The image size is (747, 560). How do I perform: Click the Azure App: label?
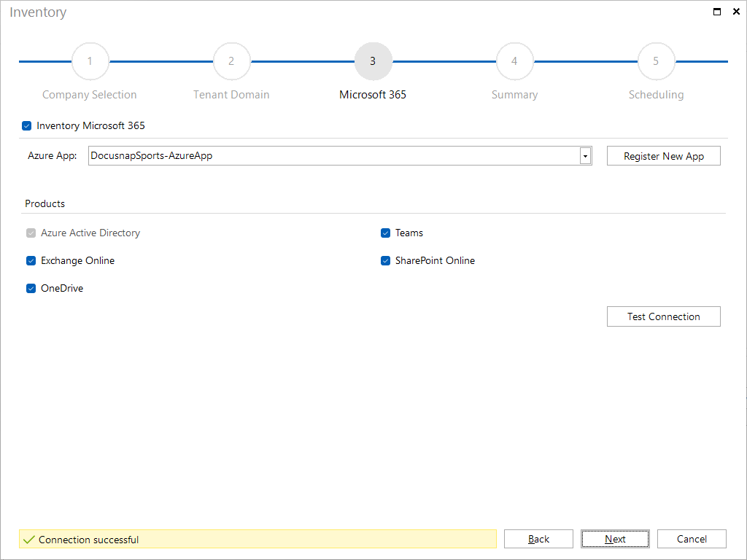click(x=53, y=156)
